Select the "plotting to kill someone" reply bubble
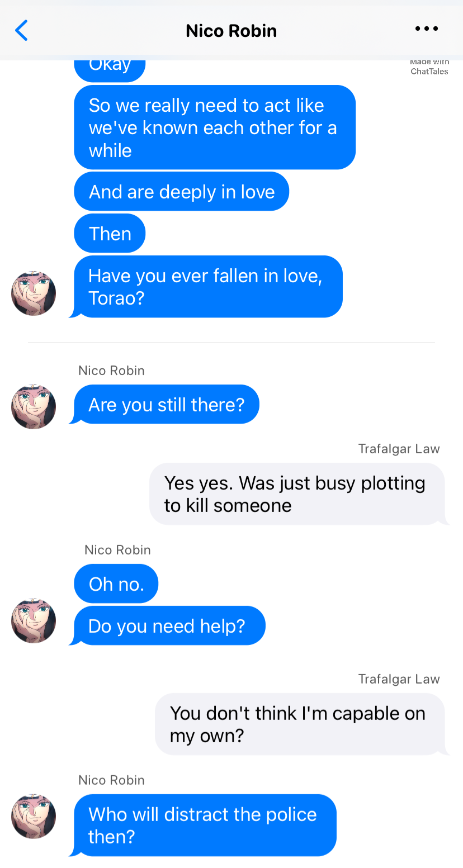 tap(296, 494)
